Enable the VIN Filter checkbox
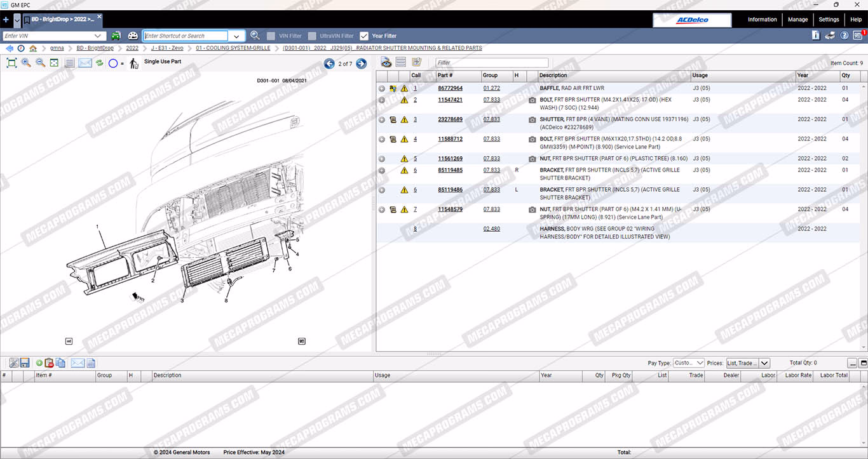Screen dimensions: 868x459 coord(271,36)
